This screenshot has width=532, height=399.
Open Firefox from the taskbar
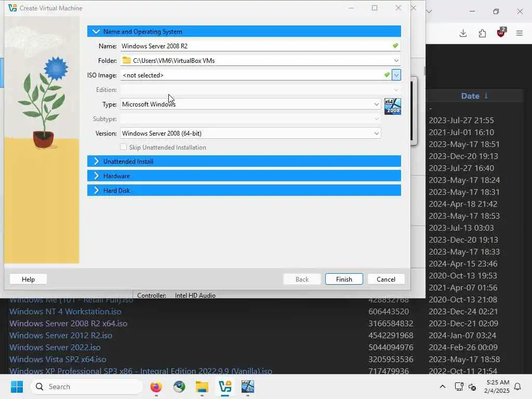click(156, 387)
